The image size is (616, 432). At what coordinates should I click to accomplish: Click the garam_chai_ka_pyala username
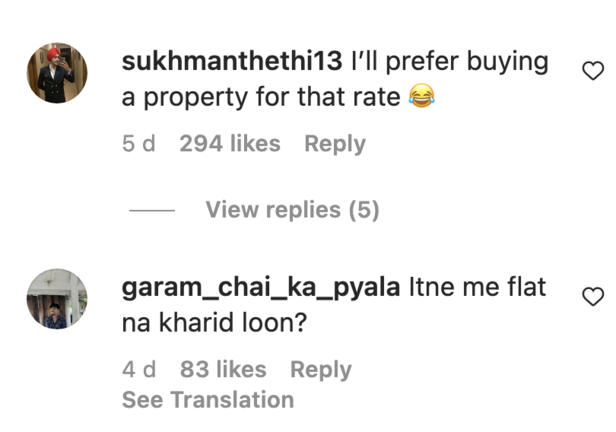262,288
